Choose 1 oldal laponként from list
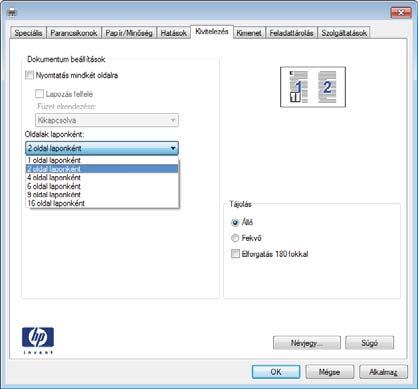The height and width of the screenshot is (389, 418). point(102,160)
